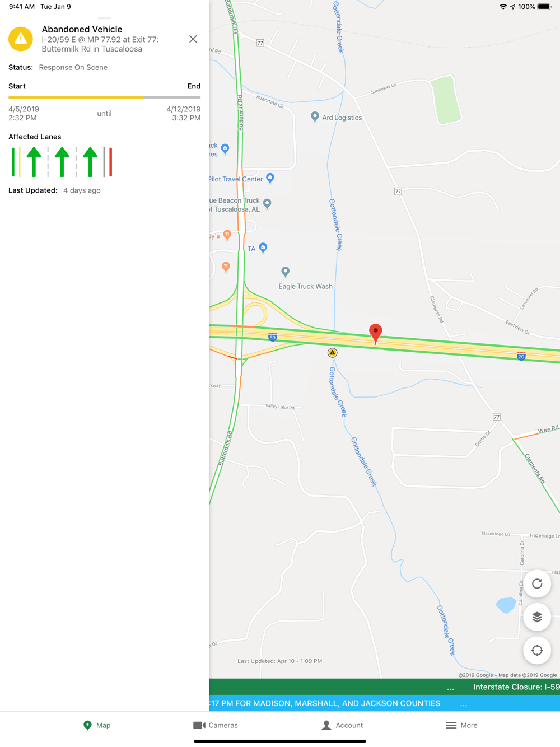Select the Ard Logistics place pin
This screenshot has width=560, height=747.
click(x=315, y=116)
